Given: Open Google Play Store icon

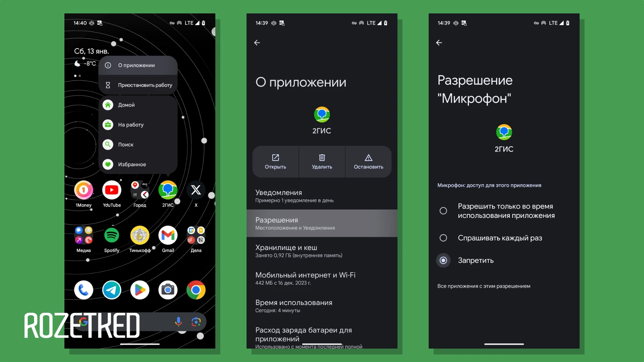Looking at the screenshot, I should click(140, 290).
